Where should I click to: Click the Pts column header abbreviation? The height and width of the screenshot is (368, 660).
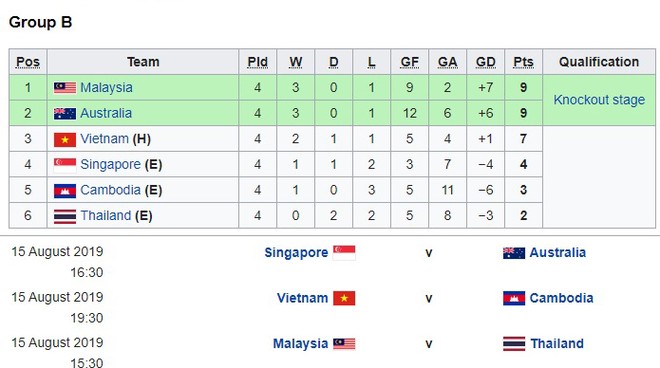tap(523, 62)
